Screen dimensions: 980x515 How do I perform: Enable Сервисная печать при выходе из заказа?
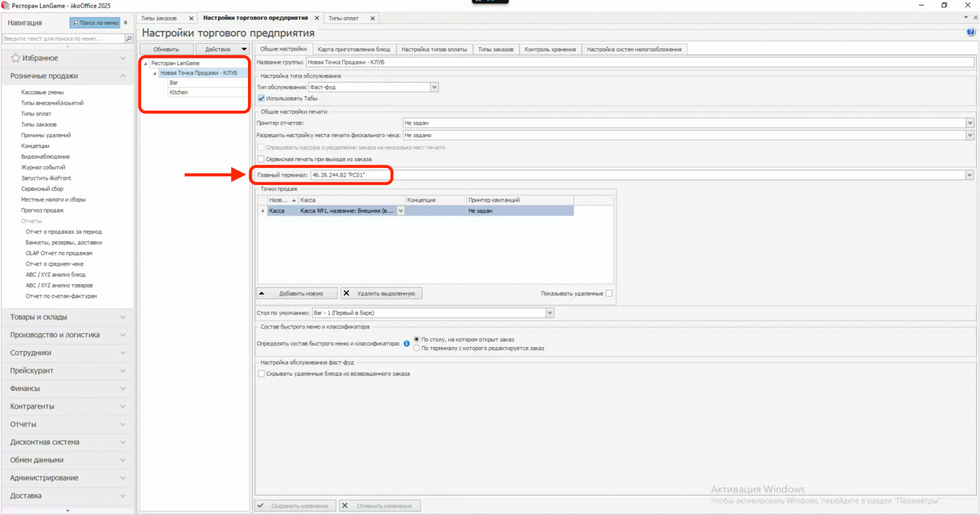[x=261, y=159]
